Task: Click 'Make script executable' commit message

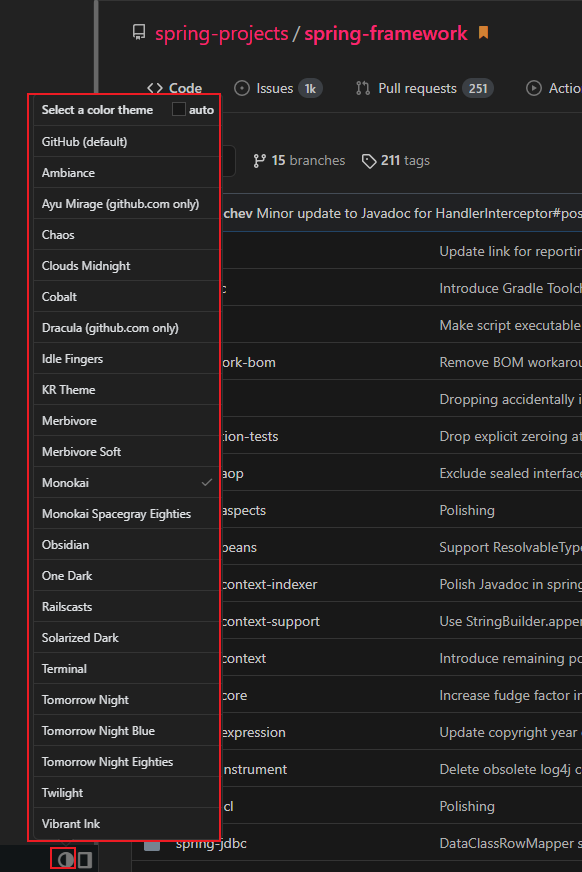Action: point(510,325)
